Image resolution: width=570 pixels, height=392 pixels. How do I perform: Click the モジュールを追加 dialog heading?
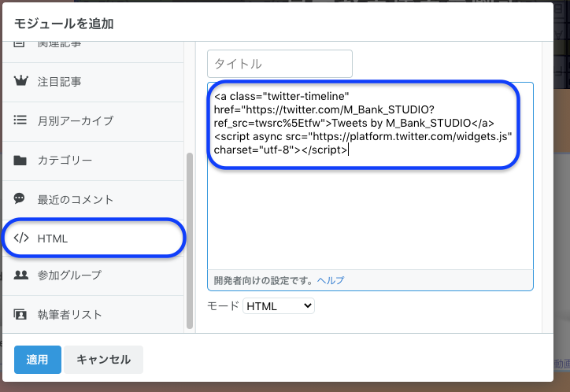click(x=64, y=24)
